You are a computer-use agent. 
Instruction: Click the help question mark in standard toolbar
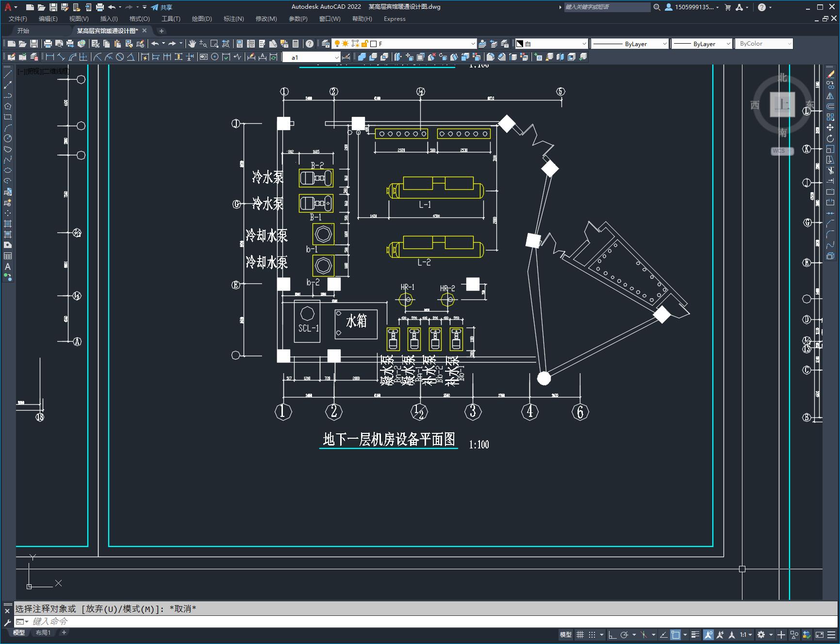click(x=310, y=44)
